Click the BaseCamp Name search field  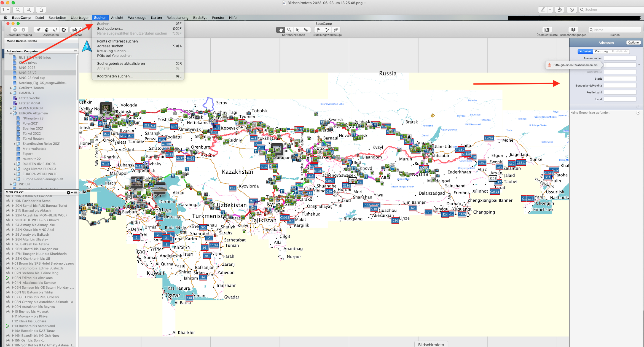click(x=615, y=30)
